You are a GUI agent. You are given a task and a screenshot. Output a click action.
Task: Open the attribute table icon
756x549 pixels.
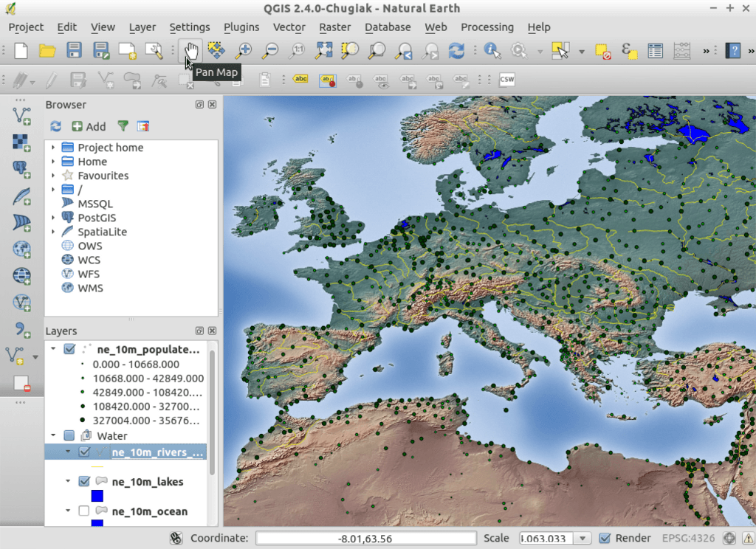point(655,50)
